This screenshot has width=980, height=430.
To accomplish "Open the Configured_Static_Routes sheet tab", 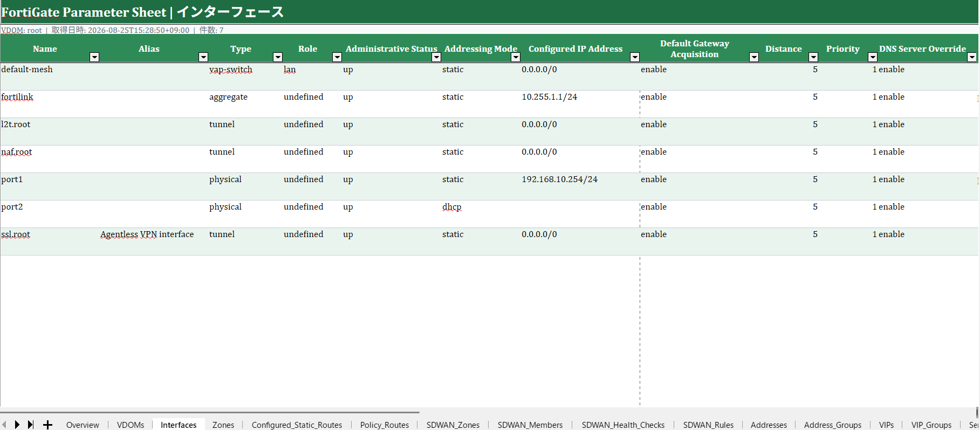I will 297,425.
